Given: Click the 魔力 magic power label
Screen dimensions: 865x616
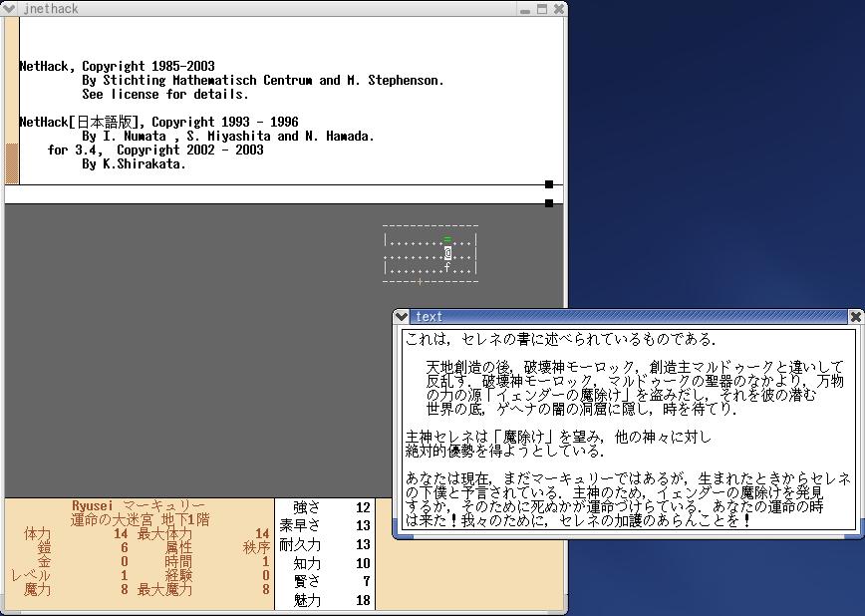Looking at the screenshot, I should coord(37,589).
